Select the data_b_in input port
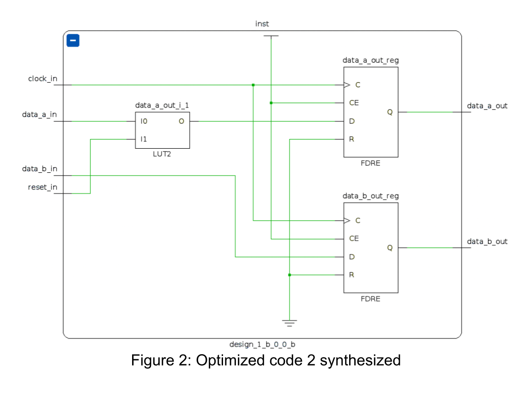This screenshot has width=532, height=399. tap(39, 169)
